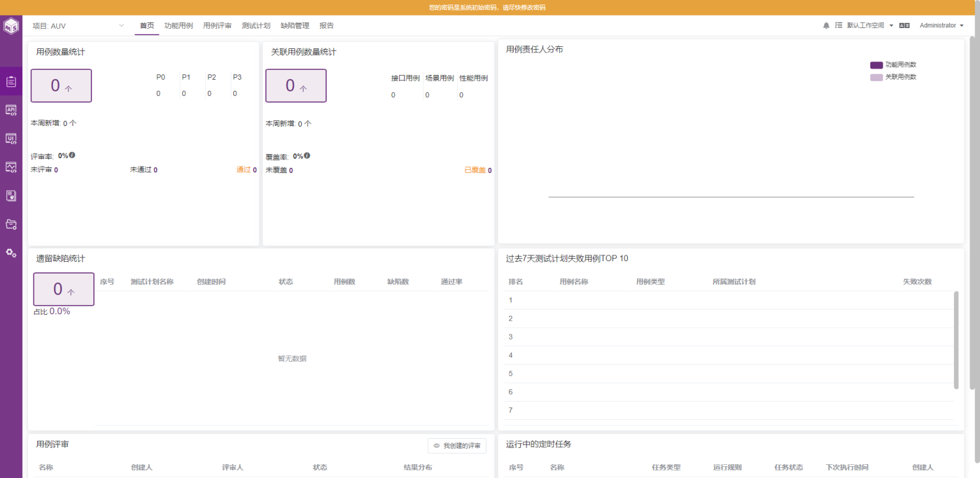Click the info icon next to 评审率
The image size is (980, 478).
point(72,155)
